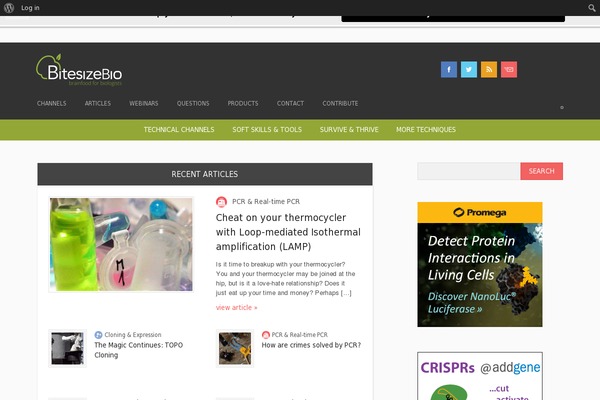Open How are crimes solved by PCR article
Image resolution: width=600 pixels, height=400 pixels.
coord(311,345)
